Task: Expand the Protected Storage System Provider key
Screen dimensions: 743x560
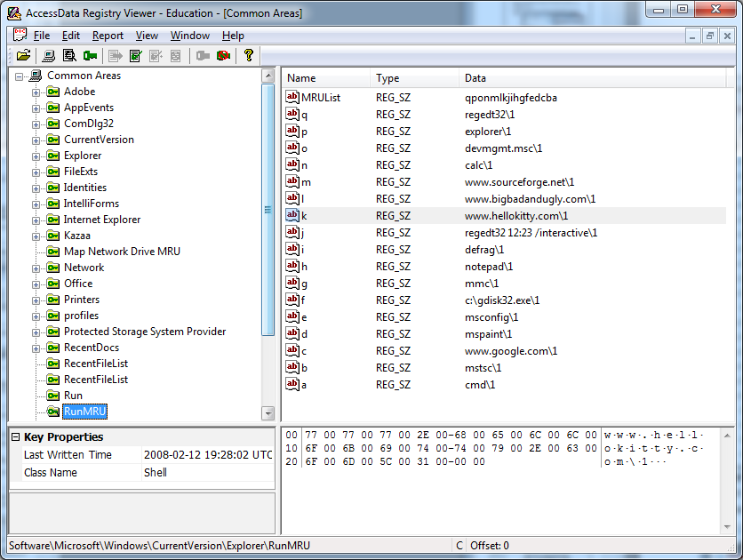Action: click(36, 332)
